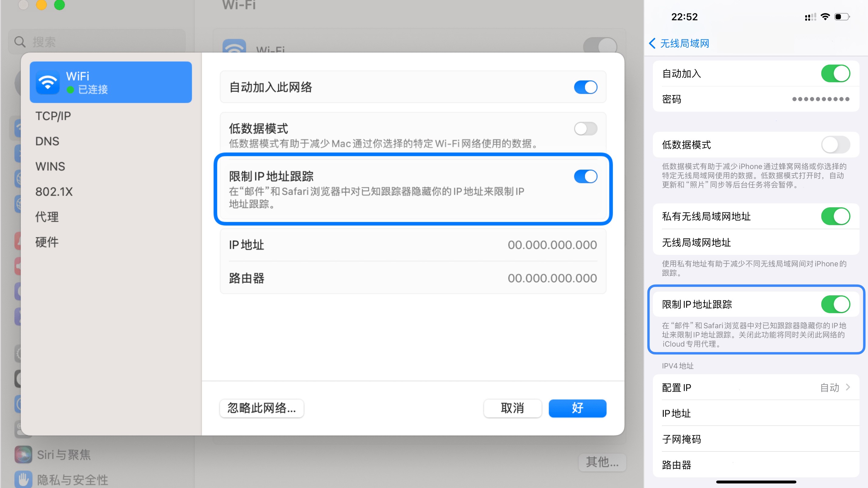Click the 路由器 value 00.000.000.000

(552, 278)
